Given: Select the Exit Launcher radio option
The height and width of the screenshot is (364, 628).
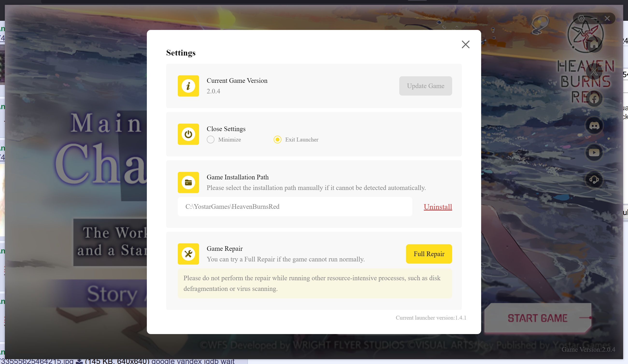Looking at the screenshot, I should [x=277, y=140].
